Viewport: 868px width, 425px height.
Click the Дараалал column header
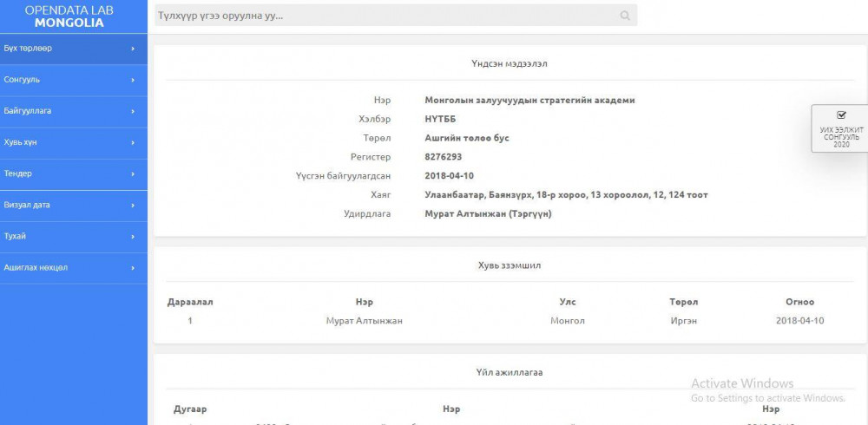click(190, 302)
